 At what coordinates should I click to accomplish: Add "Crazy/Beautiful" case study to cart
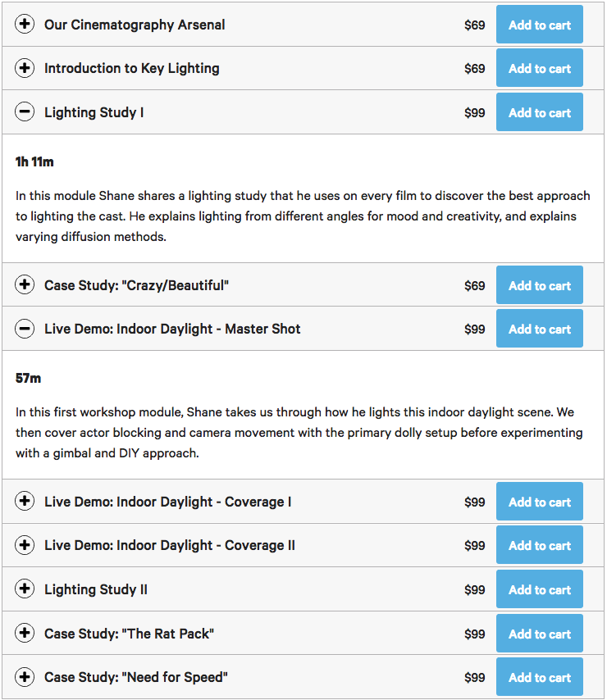point(539,285)
